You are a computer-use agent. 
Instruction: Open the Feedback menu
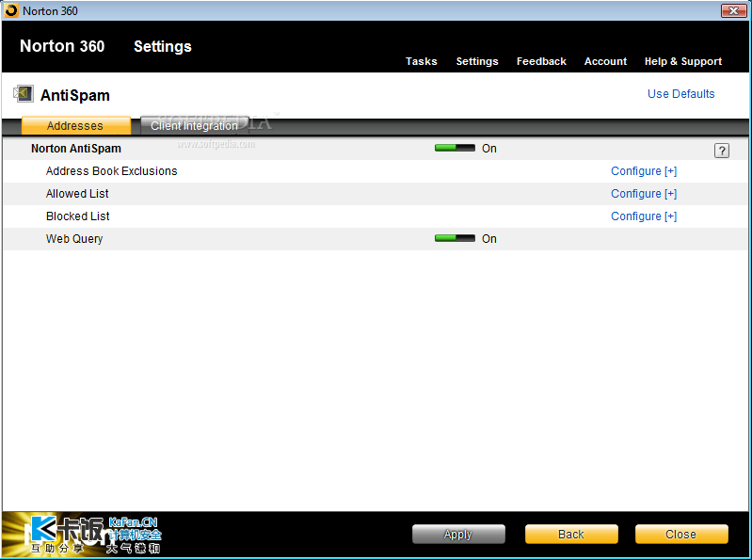[541, 61]
